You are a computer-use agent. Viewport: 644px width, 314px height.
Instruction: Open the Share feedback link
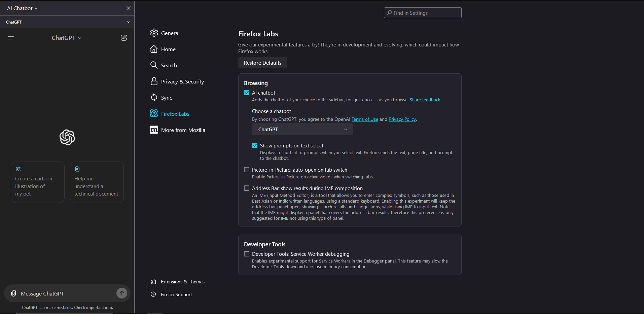click(x=425, y=100)
